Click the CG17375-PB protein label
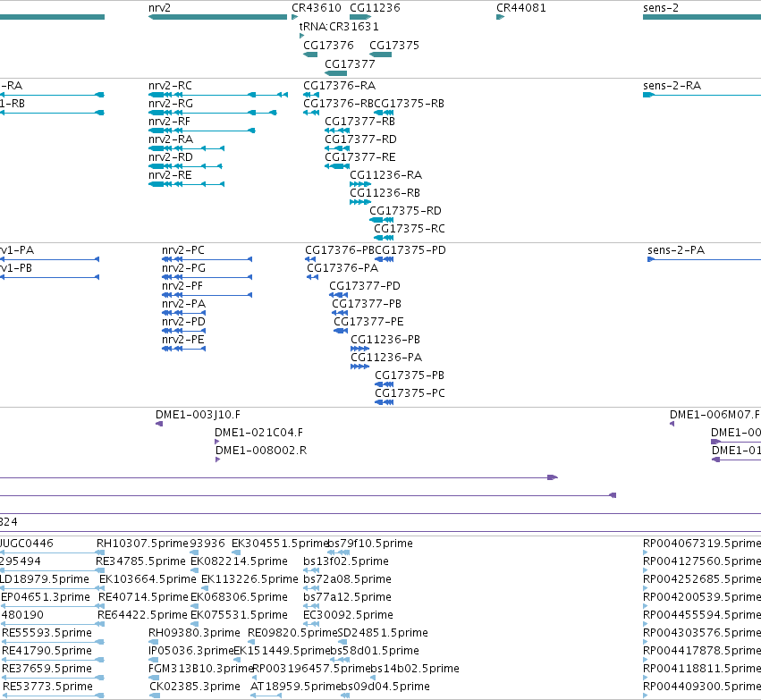The image size is (761, 700). pyautogui.click(x=410, y=376)
